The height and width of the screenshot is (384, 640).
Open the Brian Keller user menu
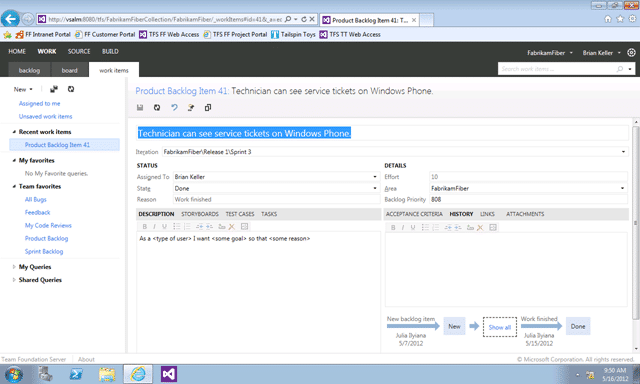601,53
